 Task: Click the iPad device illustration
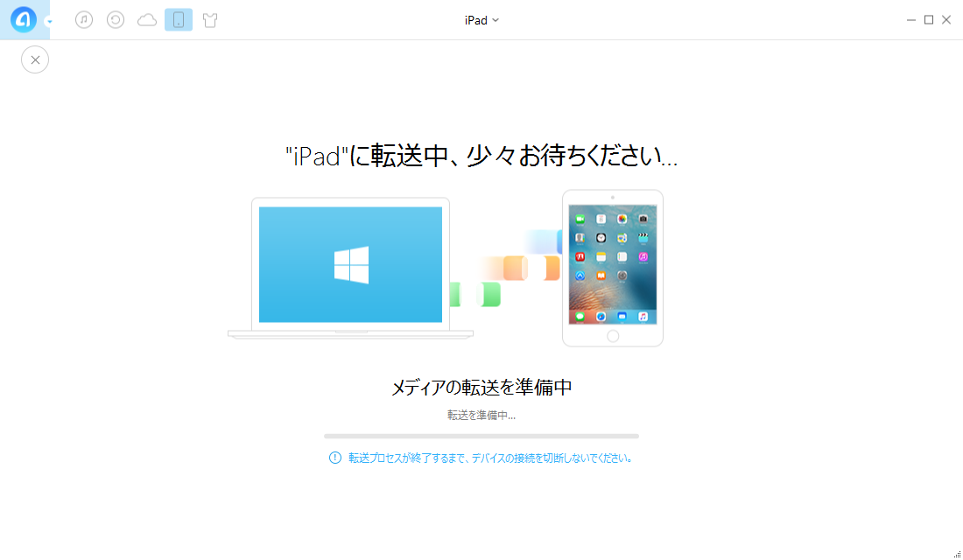coord(613,269)
